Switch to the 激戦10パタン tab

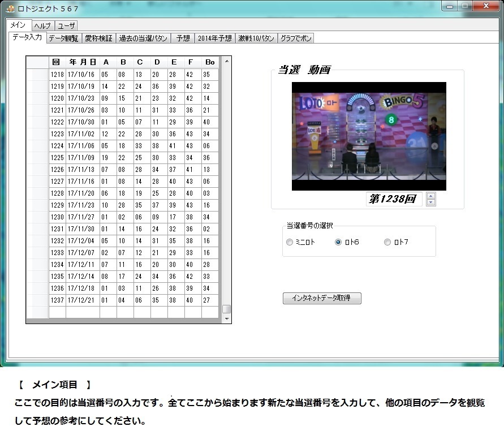[x=256, y=38]
